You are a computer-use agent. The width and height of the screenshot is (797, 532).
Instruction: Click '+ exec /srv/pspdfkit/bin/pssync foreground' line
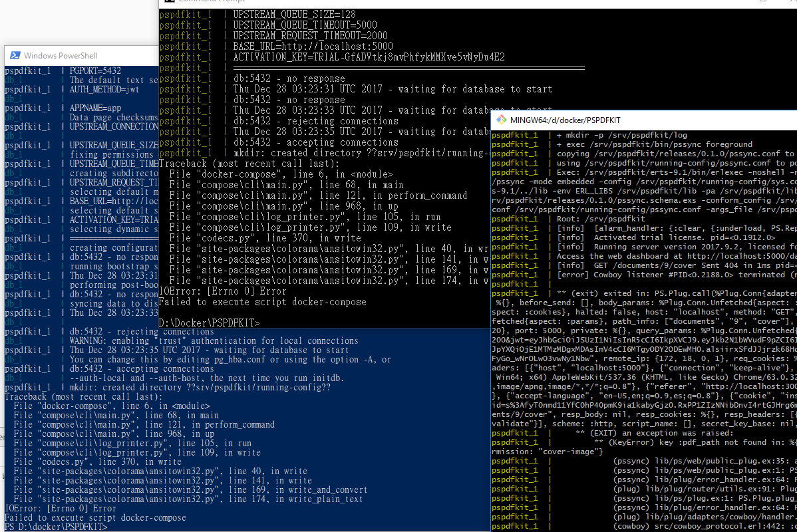pyautogui.click(x=654, y=144)
